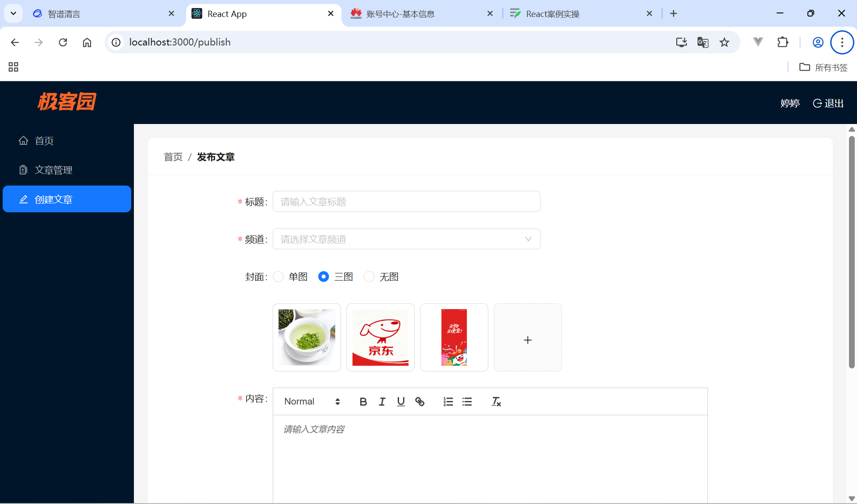This screenshot has width=857, height=504.
Task: Create an ordered numbered list
Action: pos(448,402)
